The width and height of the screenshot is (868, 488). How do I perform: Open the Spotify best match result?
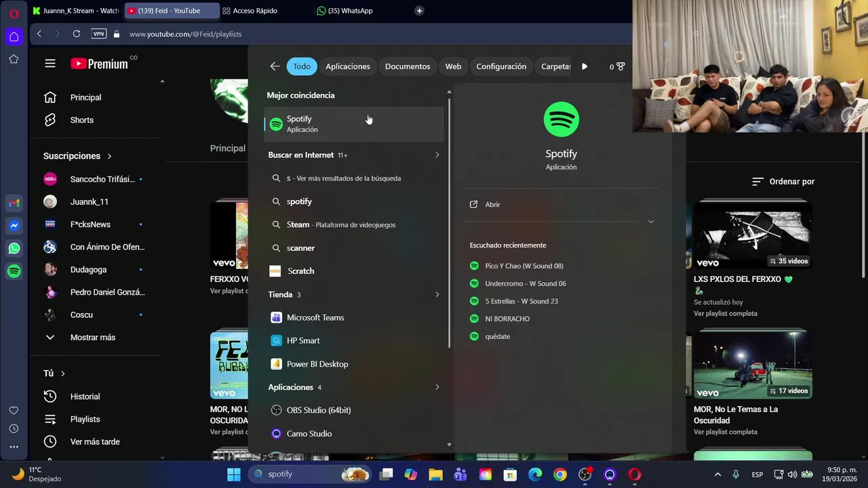354,124
